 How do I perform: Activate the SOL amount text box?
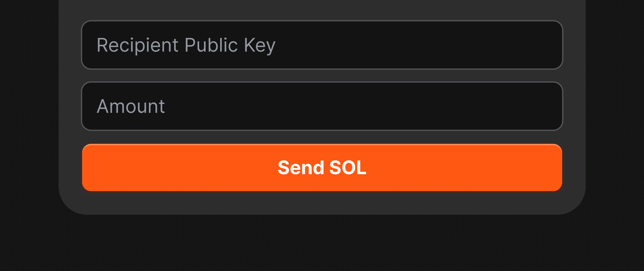pyautogui.click(x=322, y=106)
